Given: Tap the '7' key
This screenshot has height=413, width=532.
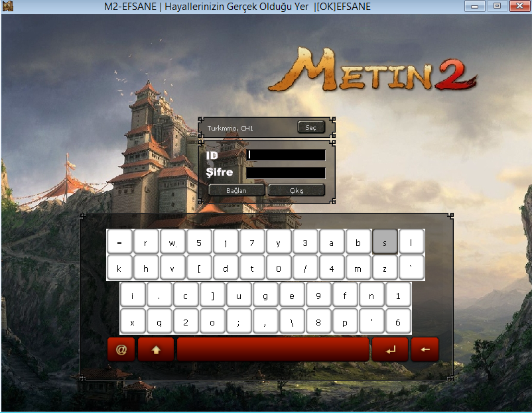Looking at the screenshot, I should pyautogui.click(x=252, y=242).
